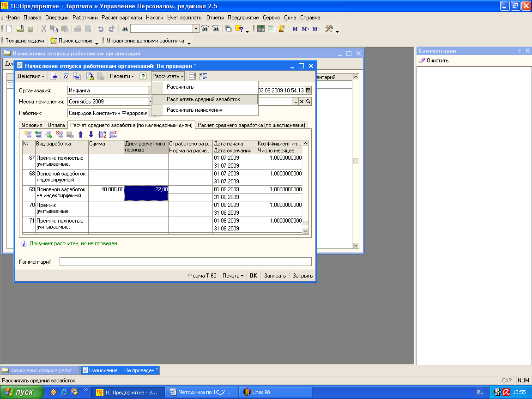Click the Cut scissors icon
Image resolution: width=532 pixels, height=399 pixels.
pos(43,29)
